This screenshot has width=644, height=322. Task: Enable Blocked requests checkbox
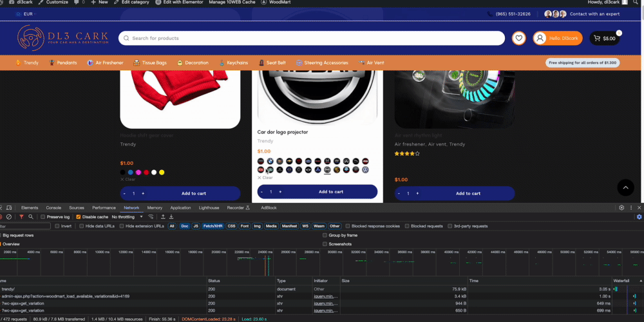(407, 226)
